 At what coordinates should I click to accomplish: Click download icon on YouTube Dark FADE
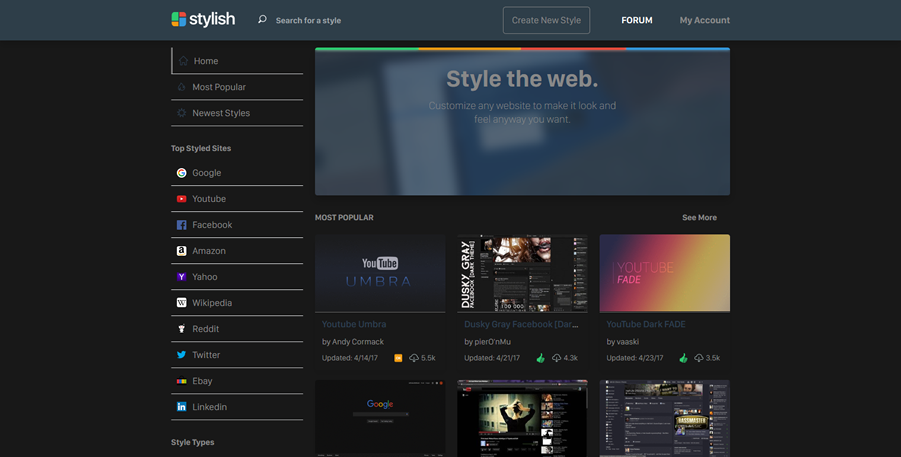(699, 358)
